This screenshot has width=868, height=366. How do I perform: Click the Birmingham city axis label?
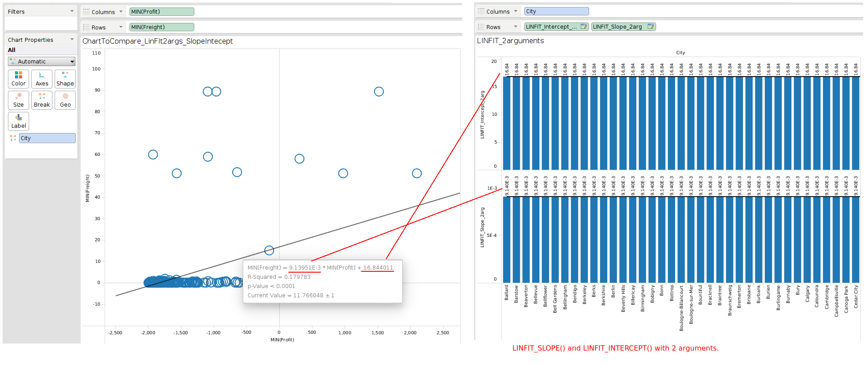[x=642, y=298]
